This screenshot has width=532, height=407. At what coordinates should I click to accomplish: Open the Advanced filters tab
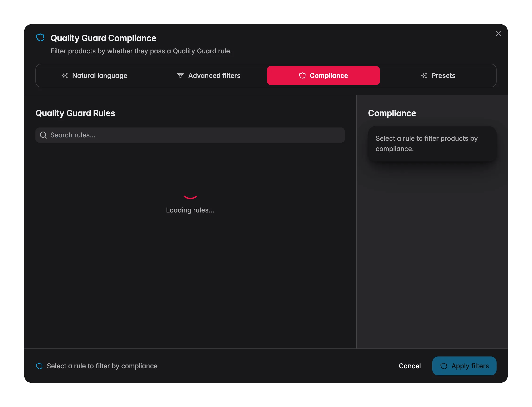(x=209, y=76)
